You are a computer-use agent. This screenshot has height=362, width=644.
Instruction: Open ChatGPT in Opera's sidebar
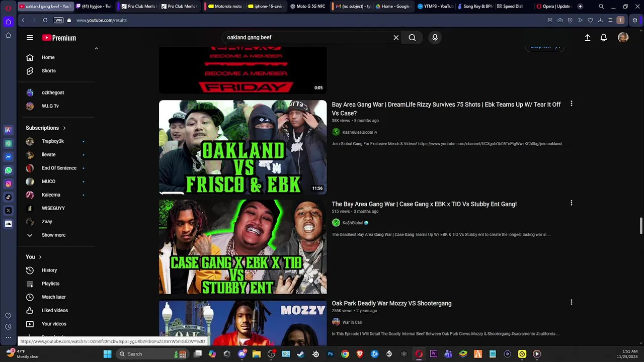(8, 143)
